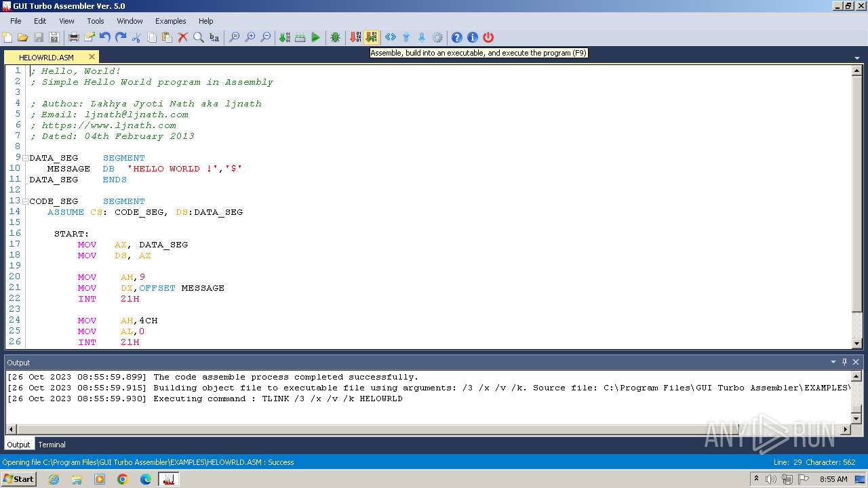The image size is (868, 488).
Task: Open the Help question mark icon
Action: (x=457, y=37)
